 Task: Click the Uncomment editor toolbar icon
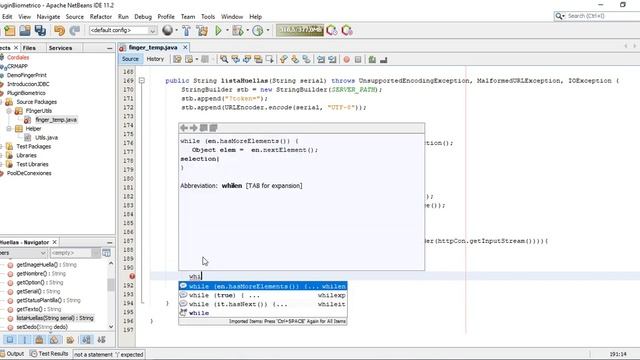383,60
